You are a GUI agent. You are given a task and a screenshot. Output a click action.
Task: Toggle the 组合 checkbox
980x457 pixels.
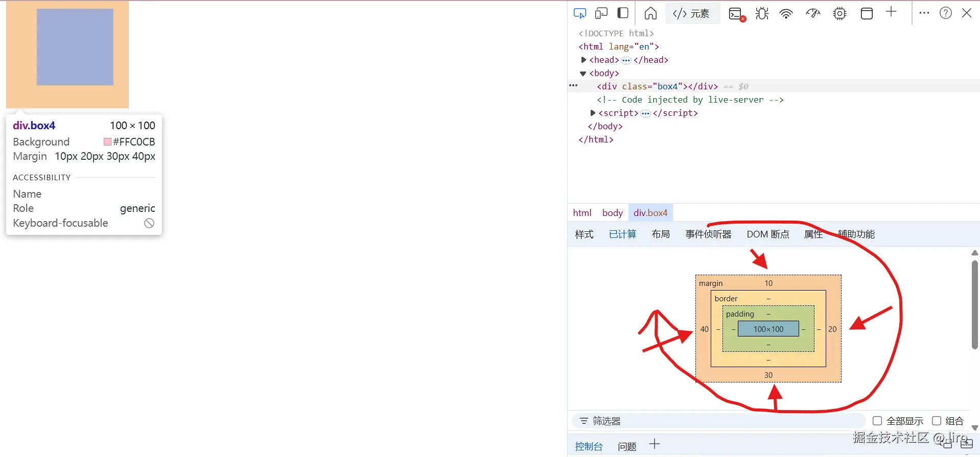click(937, 421)
